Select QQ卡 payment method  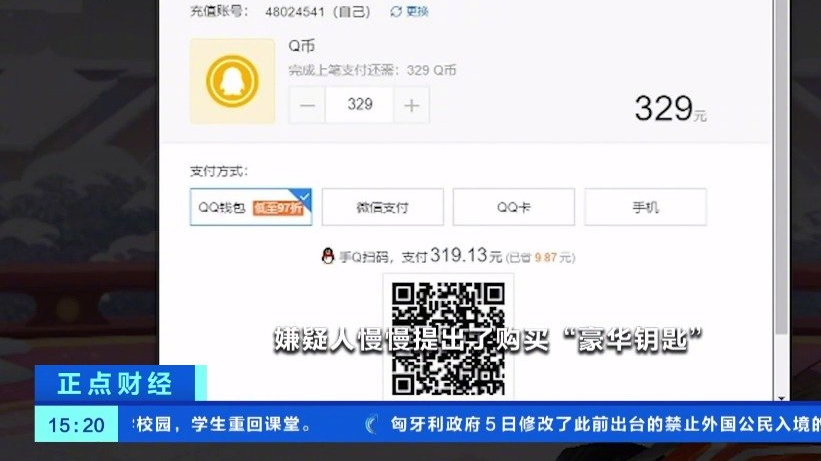point(514,207)
